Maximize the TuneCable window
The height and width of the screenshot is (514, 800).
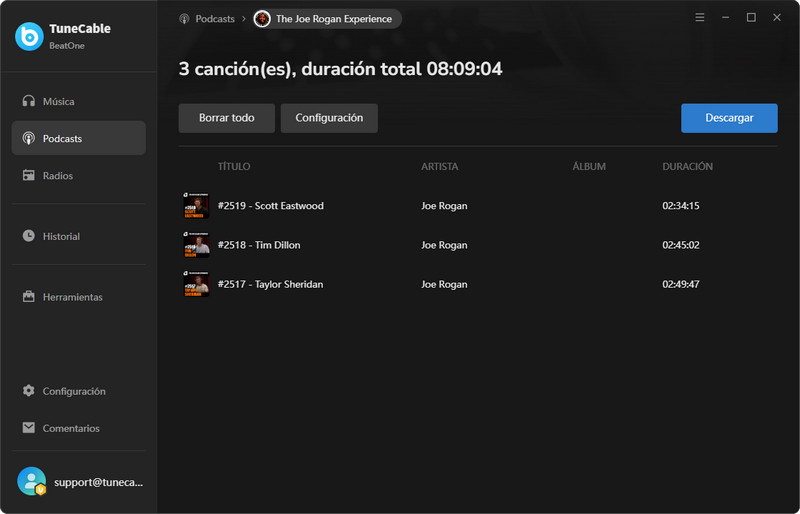click(x=751, y=17)
